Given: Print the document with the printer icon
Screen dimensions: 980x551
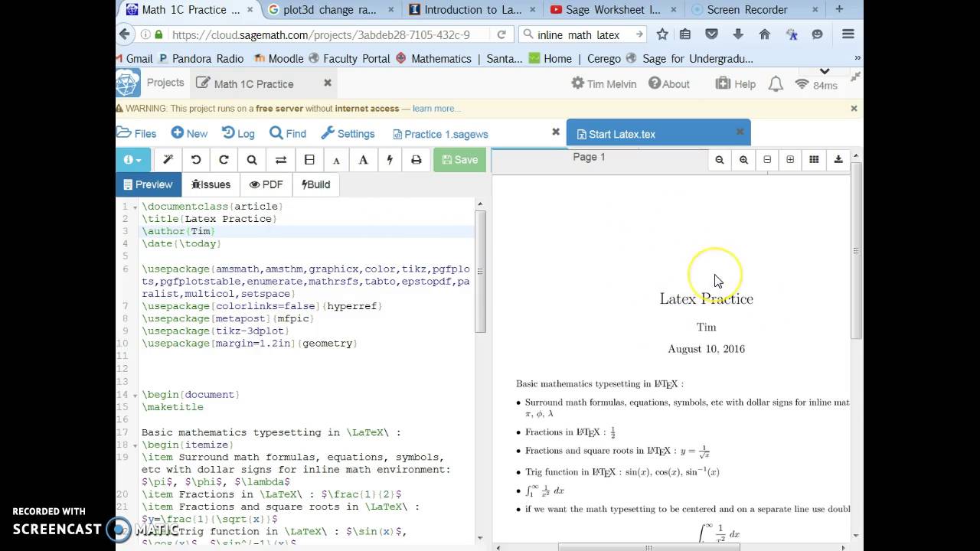Looking at the screenshot, I should click(x=416, y=159).
